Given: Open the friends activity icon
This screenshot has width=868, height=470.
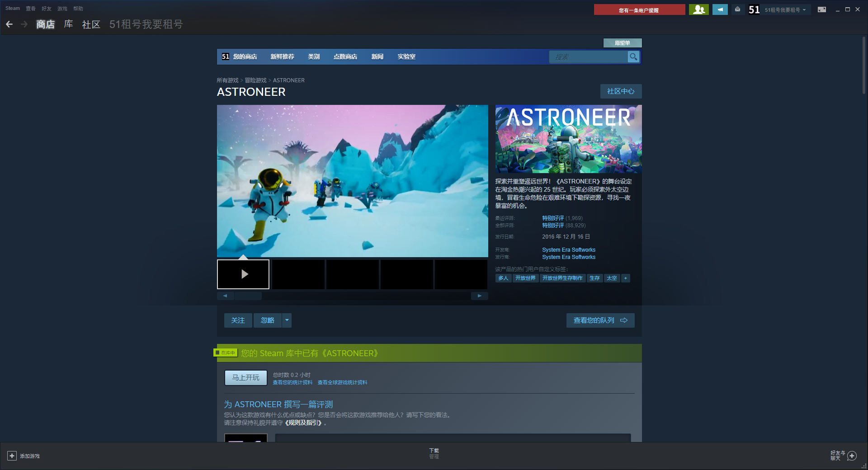Looking at the screenshot, I should point(699,9).
